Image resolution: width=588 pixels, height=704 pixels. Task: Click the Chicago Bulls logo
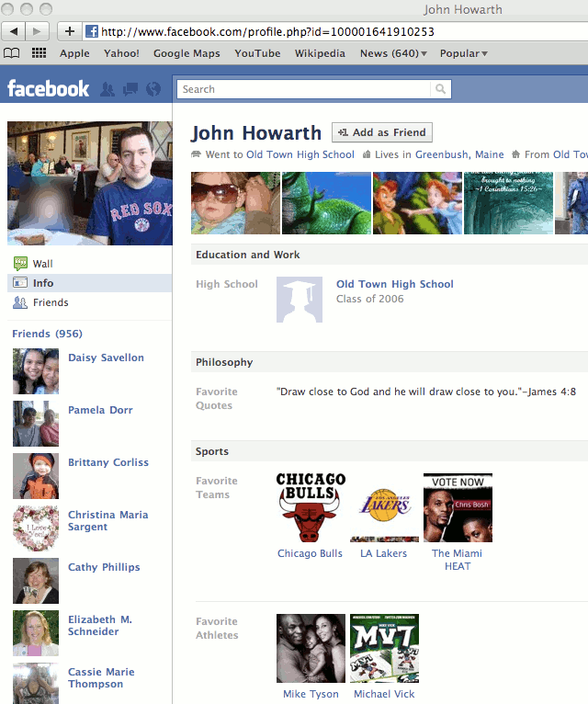tap(311, 507)
